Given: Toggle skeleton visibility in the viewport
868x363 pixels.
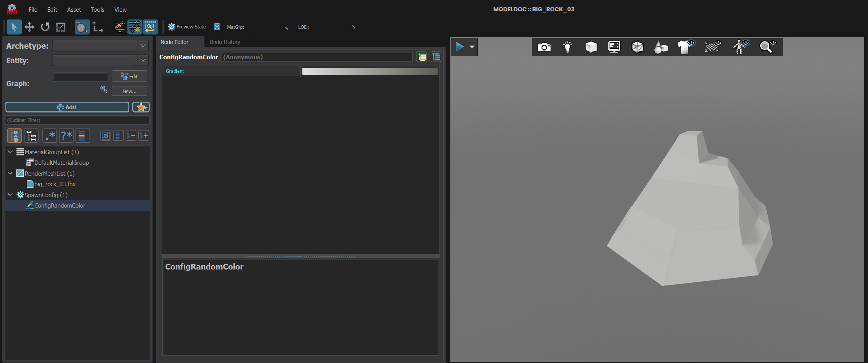Looking at the screenshot, I should click(740, 47).
